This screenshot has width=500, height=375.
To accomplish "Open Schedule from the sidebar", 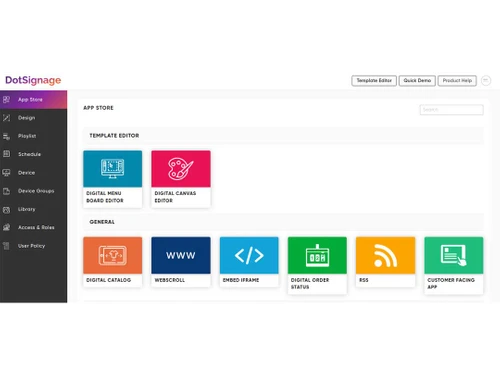I will tap(33, 154).
